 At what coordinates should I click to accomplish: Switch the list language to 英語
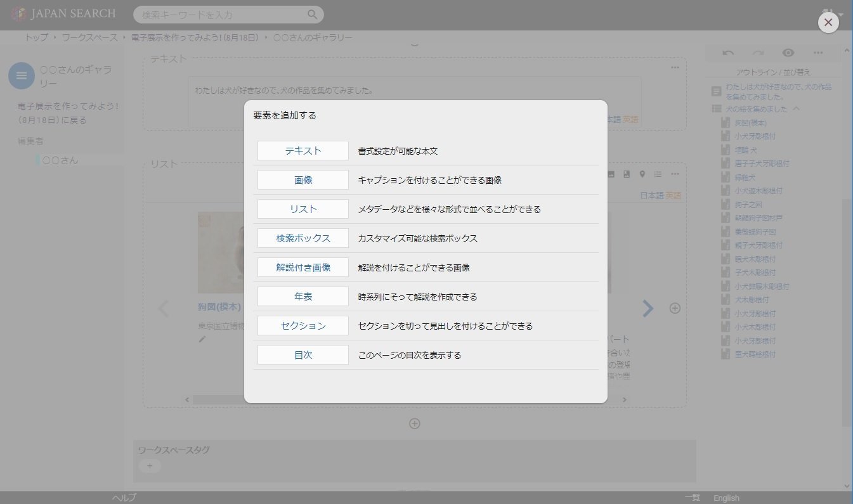click(x=673, y=196)
